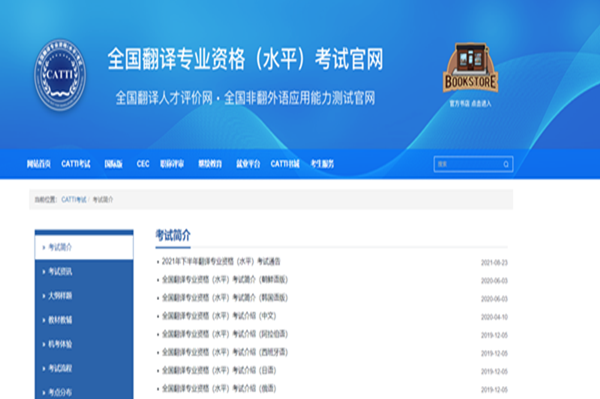The width and height of the screenshot is (600, 399).
Task: Open 考试资讯 in the left sidebar
Action: pyautogui.click(x=84, y=272)
